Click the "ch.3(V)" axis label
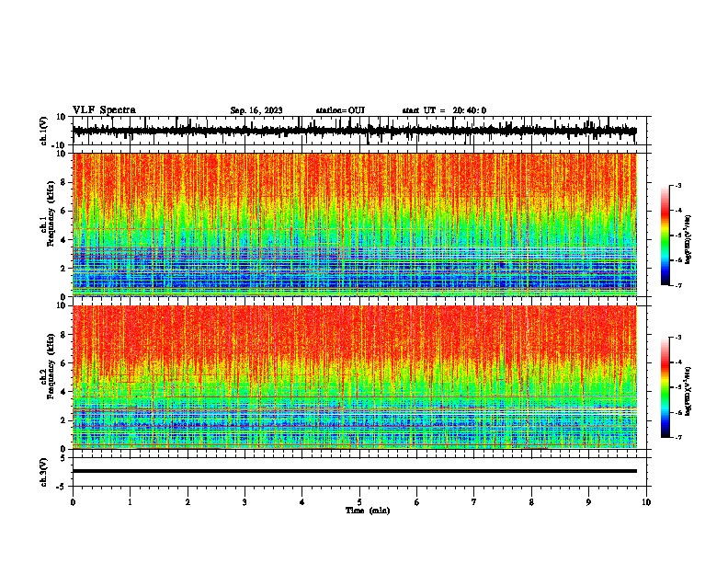Screen dimensions: 728x563 tap(44, 472)
